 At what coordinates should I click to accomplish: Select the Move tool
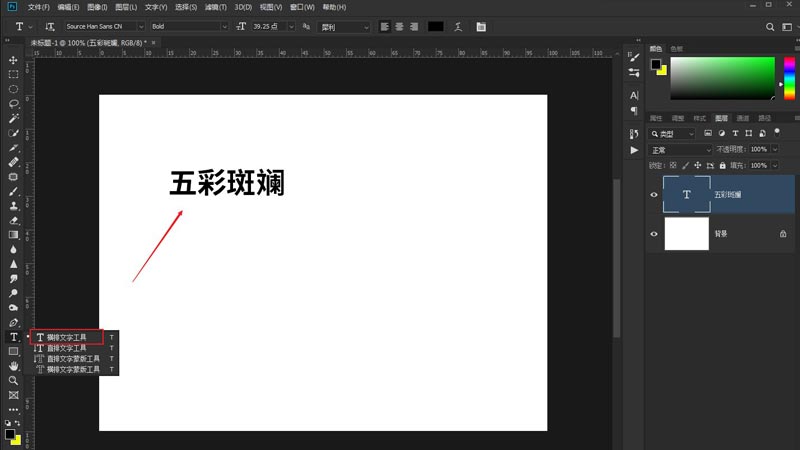[x=13, y=60]
